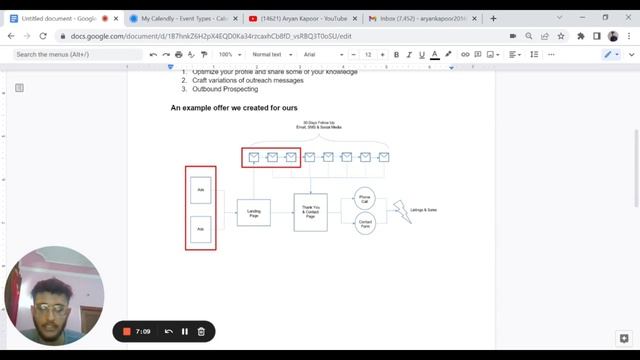
Task: Select the Paint format tool
Action: click(204, 55)
